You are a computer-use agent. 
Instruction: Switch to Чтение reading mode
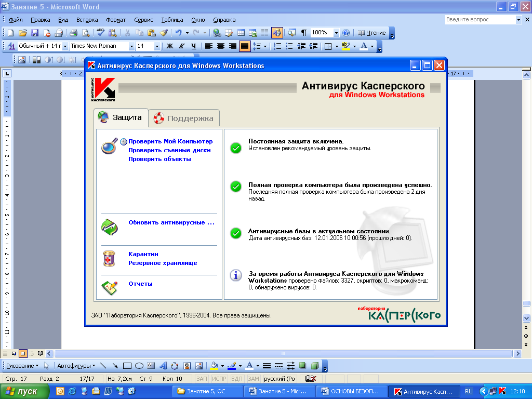[372, 33]
